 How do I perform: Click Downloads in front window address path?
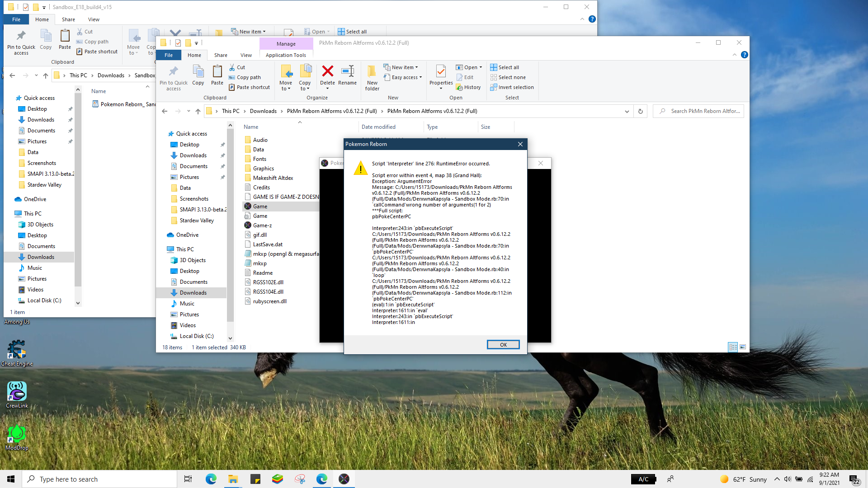(x=263, y=111)
